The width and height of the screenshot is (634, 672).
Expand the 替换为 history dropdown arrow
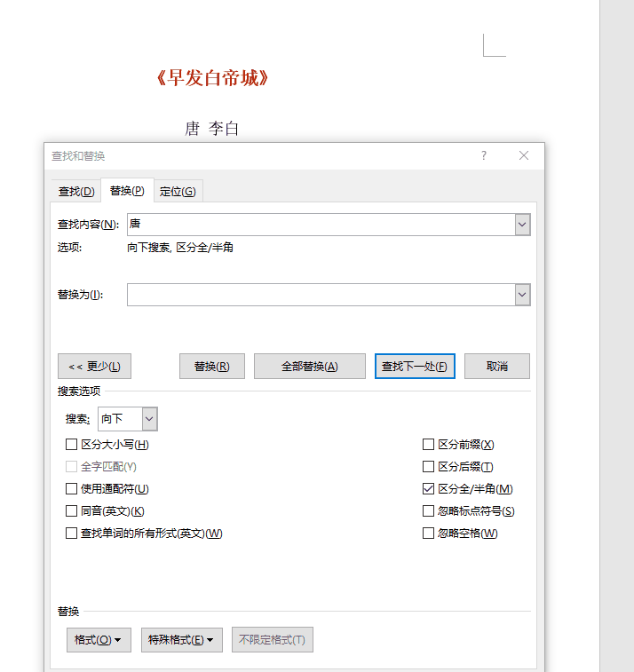522,295
